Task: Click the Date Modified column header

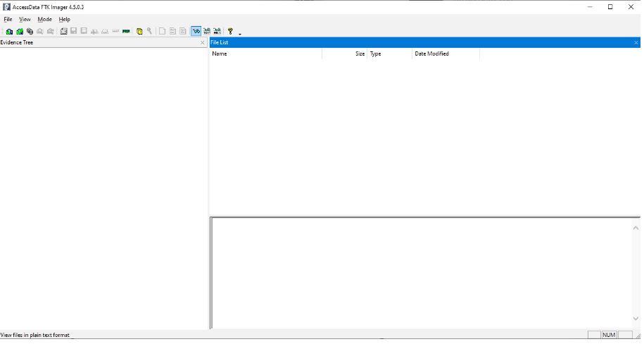Action: click(446, 53)
